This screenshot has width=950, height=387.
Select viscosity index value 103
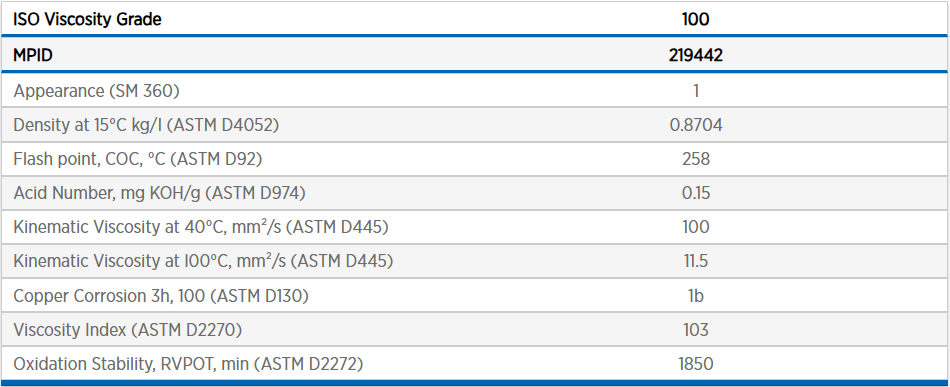(x=696, y=329)
